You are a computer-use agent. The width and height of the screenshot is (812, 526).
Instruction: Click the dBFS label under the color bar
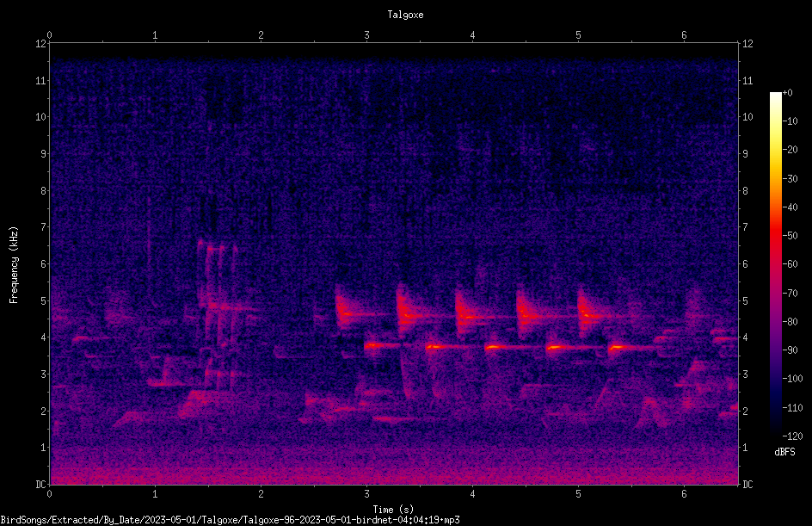point(785,452)
